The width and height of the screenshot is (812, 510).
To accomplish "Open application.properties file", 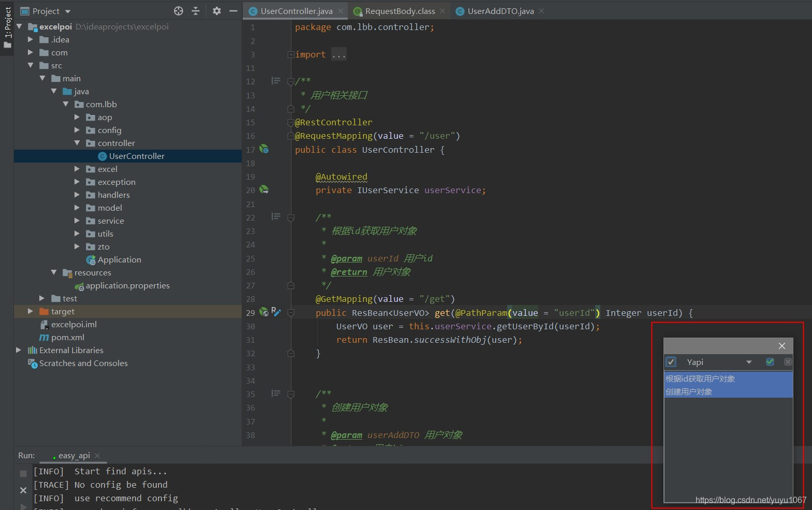I will click(127, 285).
